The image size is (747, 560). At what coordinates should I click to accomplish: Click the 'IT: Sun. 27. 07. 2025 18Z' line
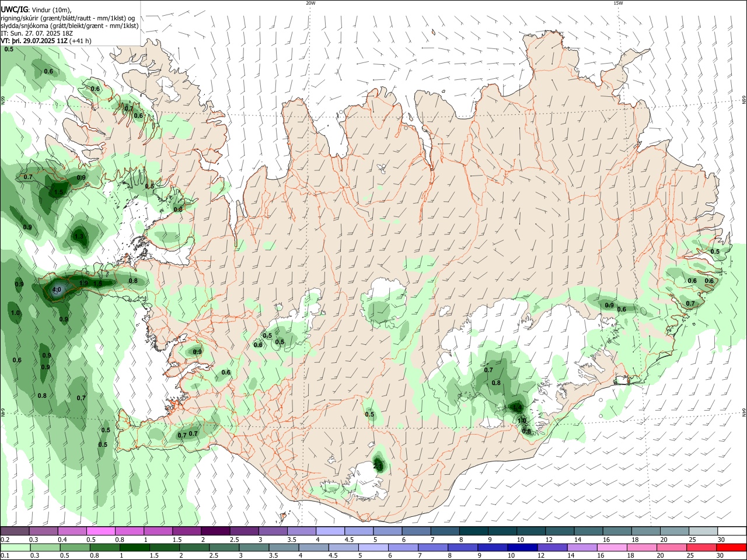tap(37, 33)
